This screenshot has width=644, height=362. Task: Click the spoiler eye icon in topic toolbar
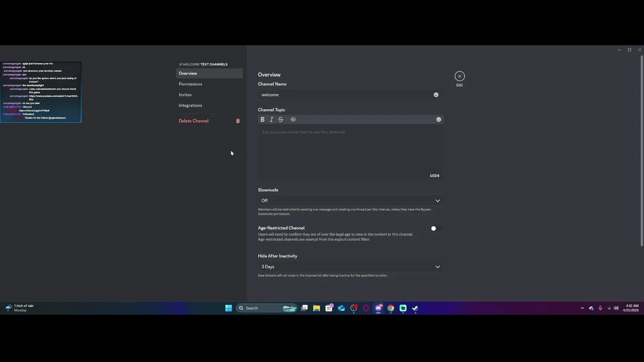tap(293, 120)
